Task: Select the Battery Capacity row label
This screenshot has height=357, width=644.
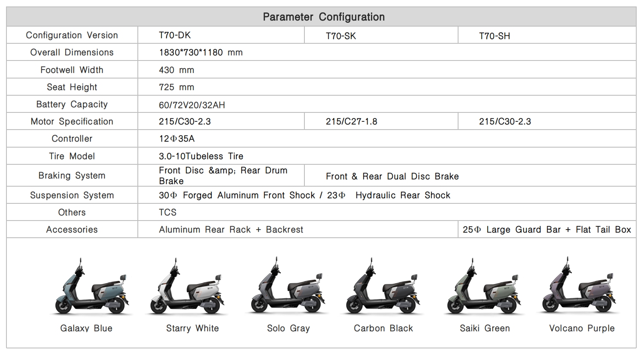Action: pyautogui.click(x=72, y=104)
